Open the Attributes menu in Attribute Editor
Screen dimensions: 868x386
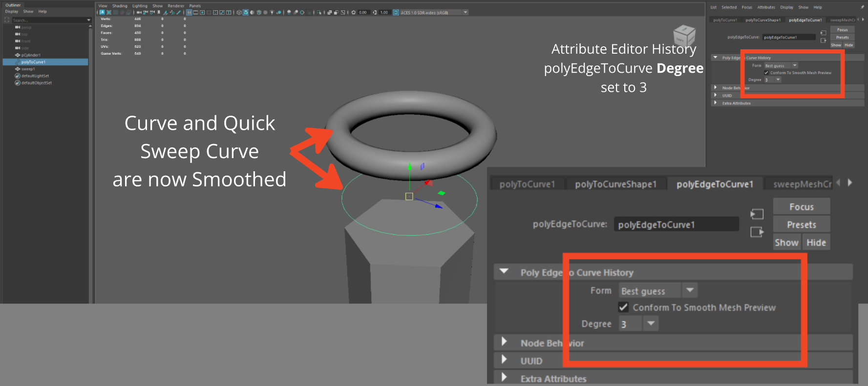(x=766, y=7)
